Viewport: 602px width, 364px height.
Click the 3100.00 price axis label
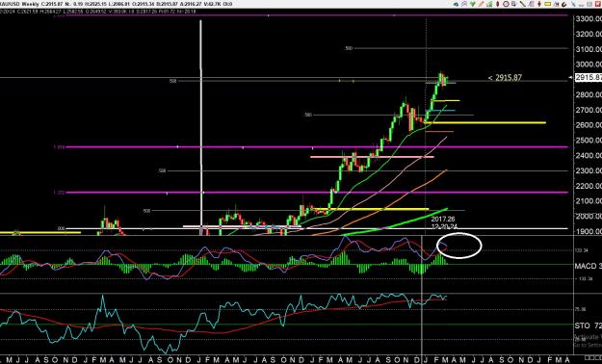[x=589, y=49]
